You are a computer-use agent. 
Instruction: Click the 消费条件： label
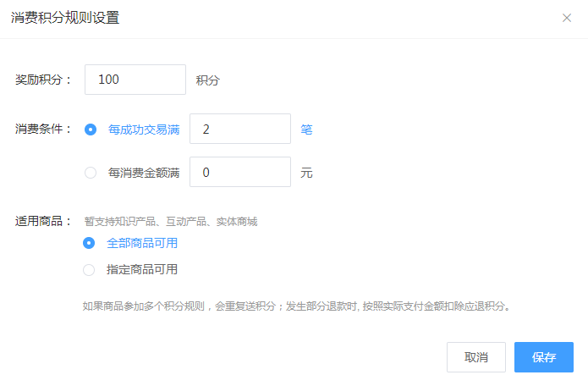(x=43, y=129)
